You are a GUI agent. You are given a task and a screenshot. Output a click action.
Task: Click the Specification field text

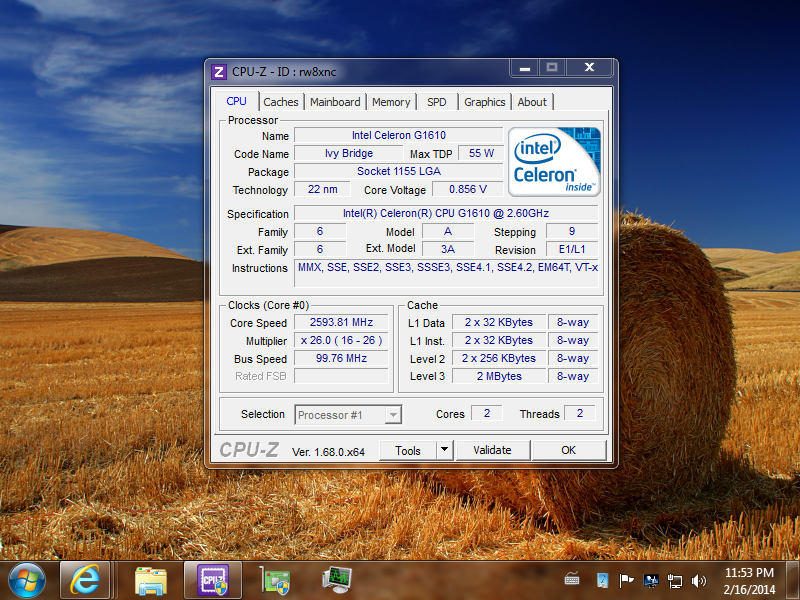pyautogui.click(x=446, y=213)
